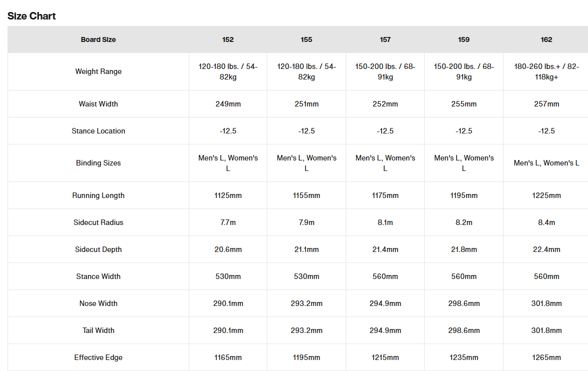Image resolution: width=588 pixels, height=371 pixels.
Task: Click the Size Chart heading
Action: [31, 16]
